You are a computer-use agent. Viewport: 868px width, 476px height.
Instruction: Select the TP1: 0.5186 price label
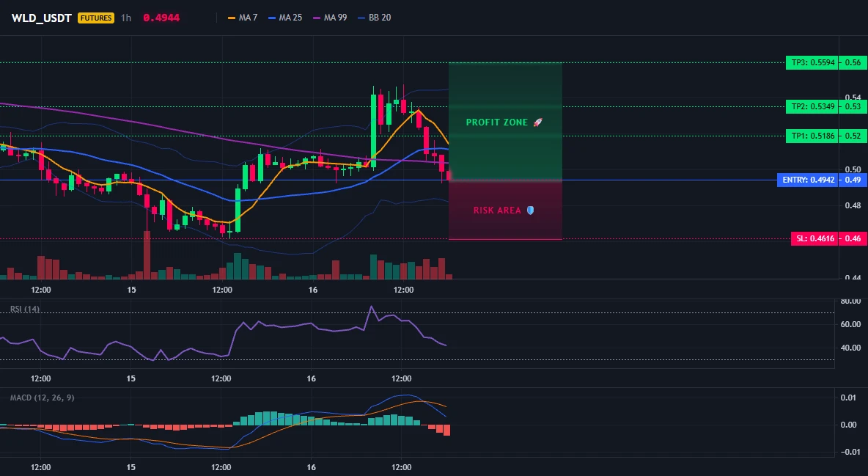(x=812, y=136)
